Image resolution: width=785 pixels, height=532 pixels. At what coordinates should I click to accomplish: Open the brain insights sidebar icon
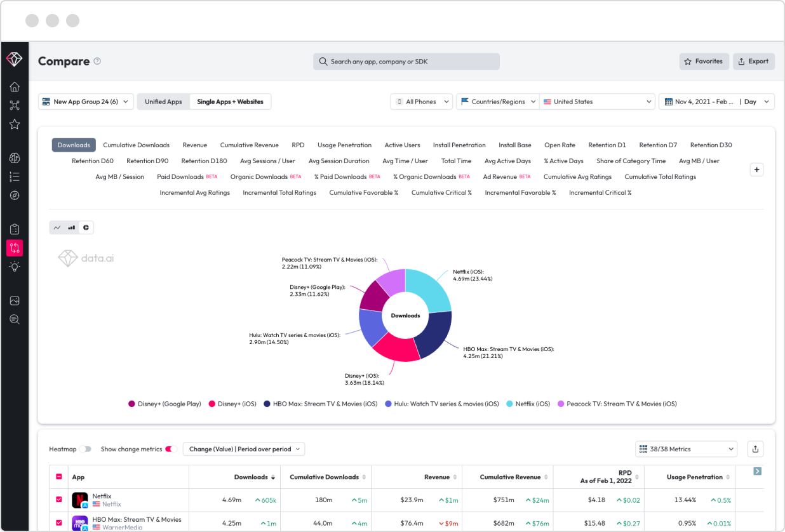pos(15,158)
